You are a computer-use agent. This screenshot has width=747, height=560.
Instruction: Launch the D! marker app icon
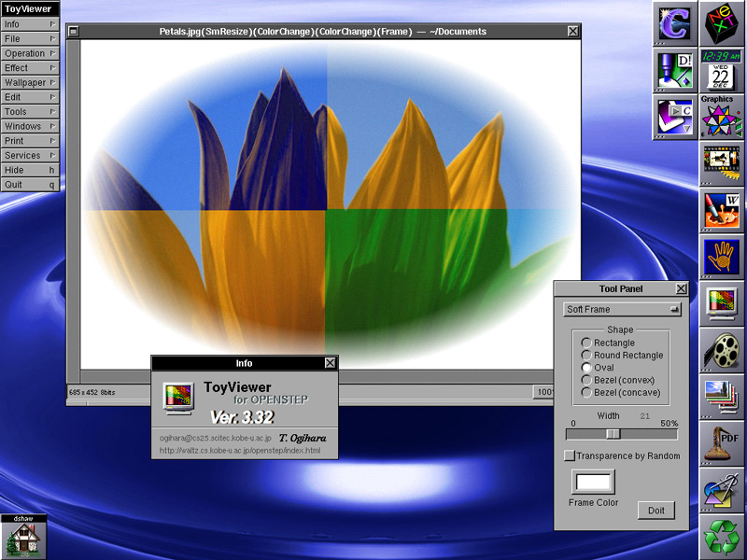(675, 70)
